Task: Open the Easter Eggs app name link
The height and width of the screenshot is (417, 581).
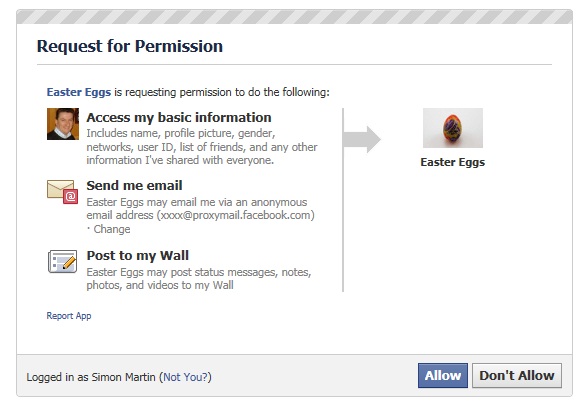Action: (x=79, y=92)
